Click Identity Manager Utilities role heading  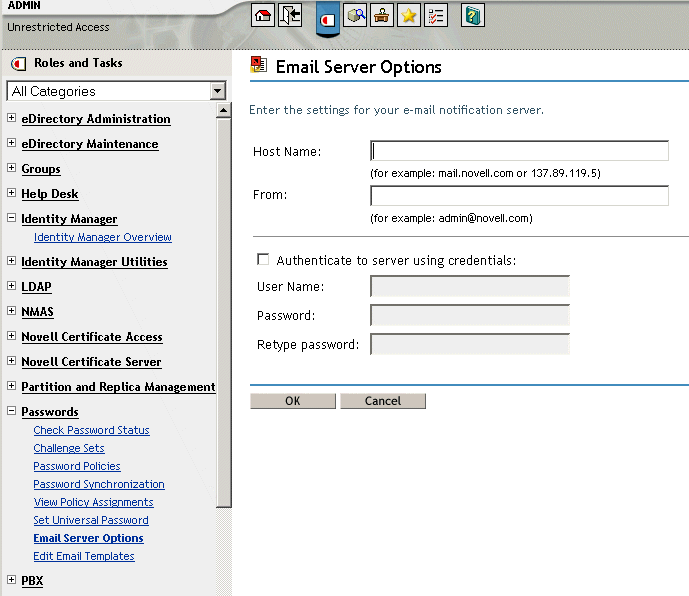pos(94,262)
